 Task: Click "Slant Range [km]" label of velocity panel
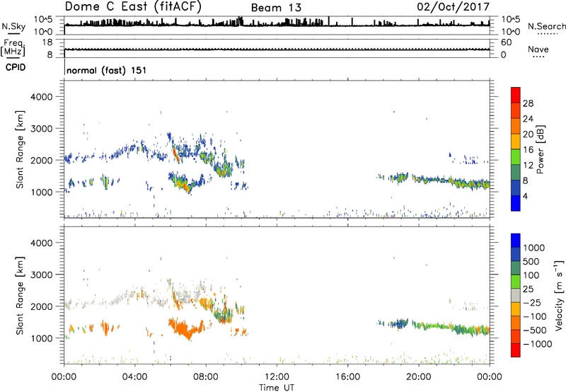pos(20,296)
